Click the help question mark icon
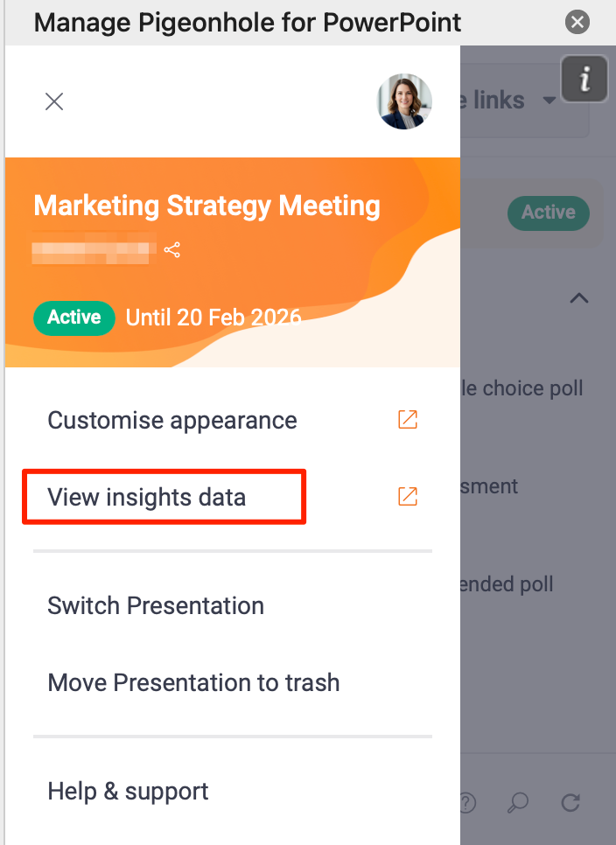The width and height of the screenshot is (616, 845). 468,802
